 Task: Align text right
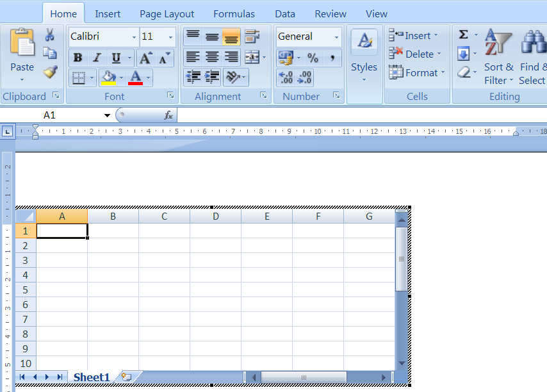click(231, 57)
